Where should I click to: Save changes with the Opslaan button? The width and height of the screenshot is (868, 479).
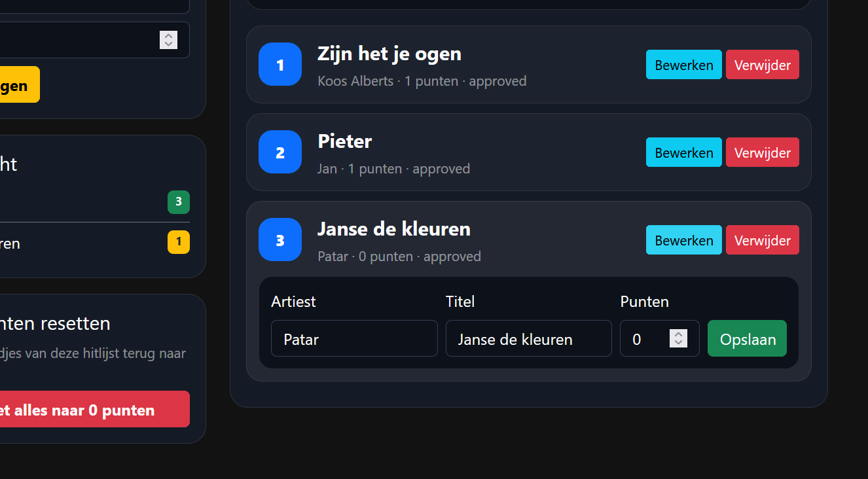(x=747, y=338)
